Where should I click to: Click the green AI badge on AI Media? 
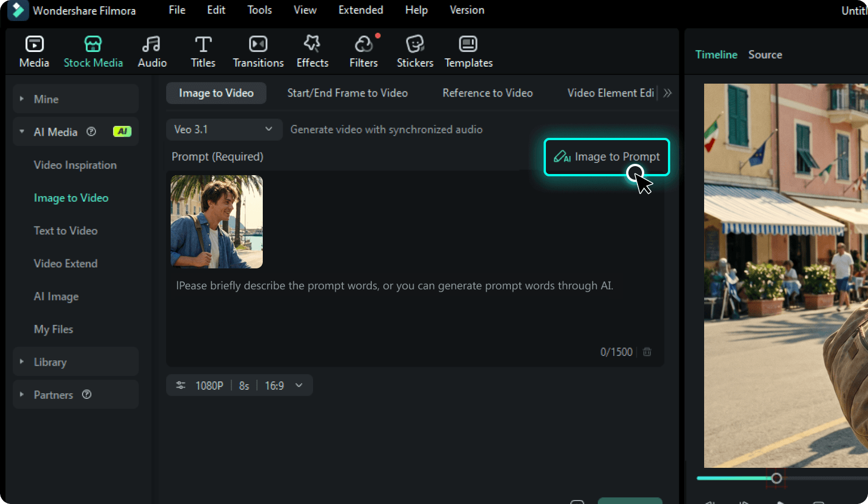[x=122, y=132]
